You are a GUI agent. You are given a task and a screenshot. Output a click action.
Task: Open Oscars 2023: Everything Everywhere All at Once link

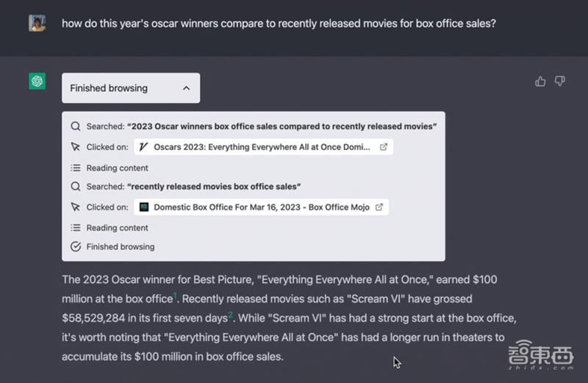pyautogui.click(x=262, y=147)
